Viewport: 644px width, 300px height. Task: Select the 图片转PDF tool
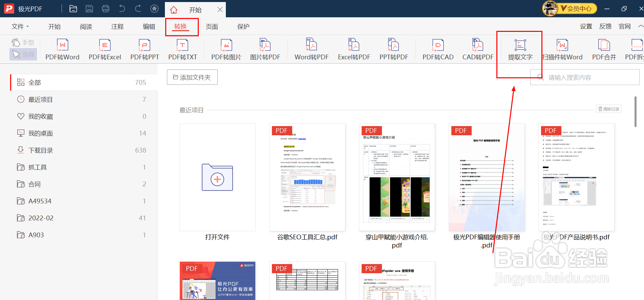coord(265,49)
